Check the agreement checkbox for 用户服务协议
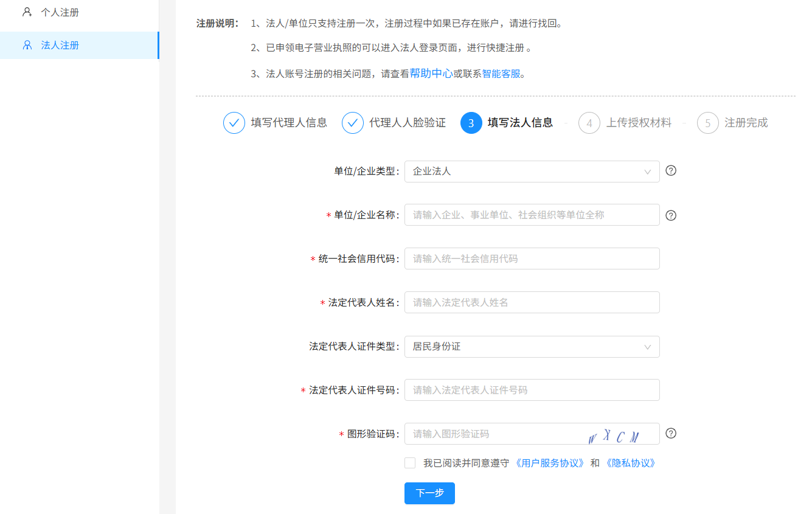 click(410, 463)
